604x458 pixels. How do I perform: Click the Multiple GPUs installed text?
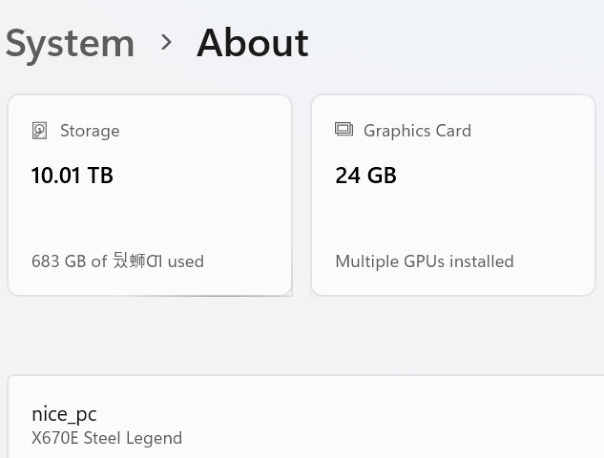pyautogui.click(x=424, y=262)
